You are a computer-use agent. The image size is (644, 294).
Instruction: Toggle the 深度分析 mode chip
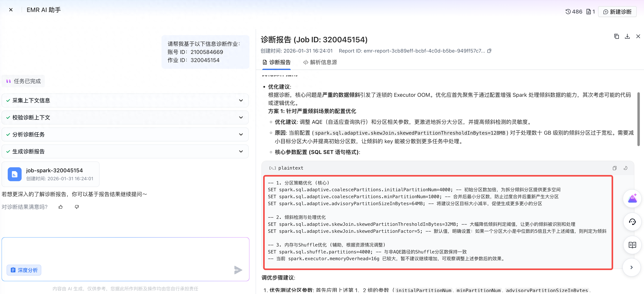click(24, 270)
